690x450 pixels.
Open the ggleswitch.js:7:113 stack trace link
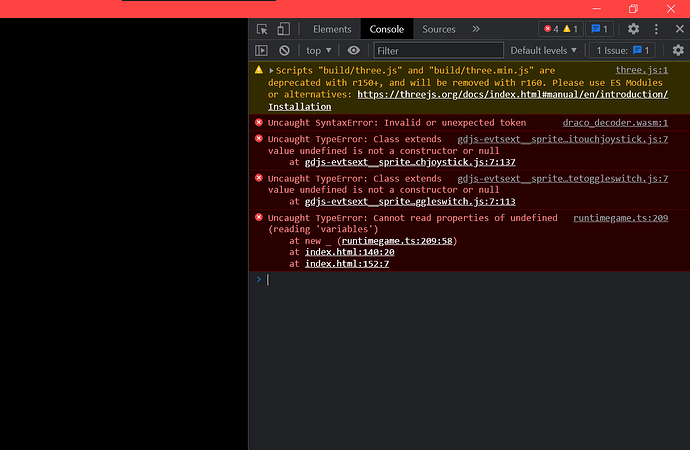pos(410,201)
